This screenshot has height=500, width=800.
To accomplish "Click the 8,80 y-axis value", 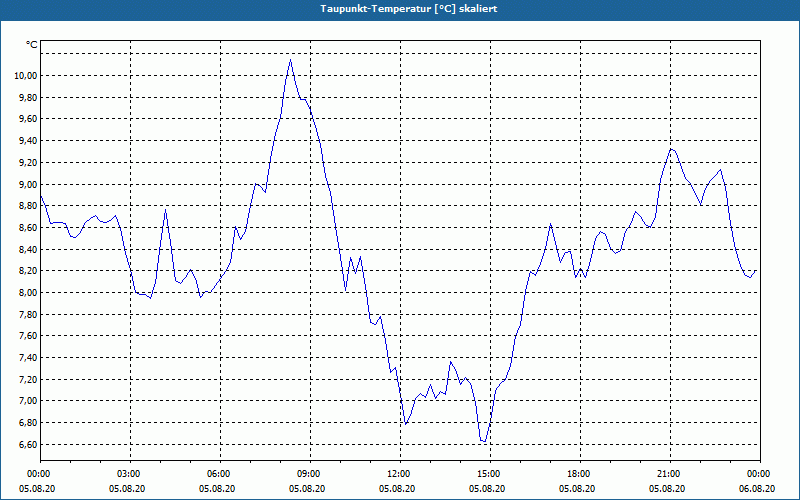I will (x=28, y=206).
